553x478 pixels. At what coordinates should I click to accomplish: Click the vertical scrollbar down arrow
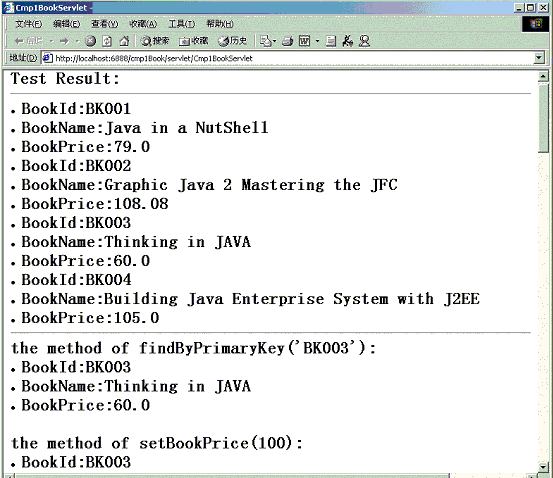[x=543, y=467]
